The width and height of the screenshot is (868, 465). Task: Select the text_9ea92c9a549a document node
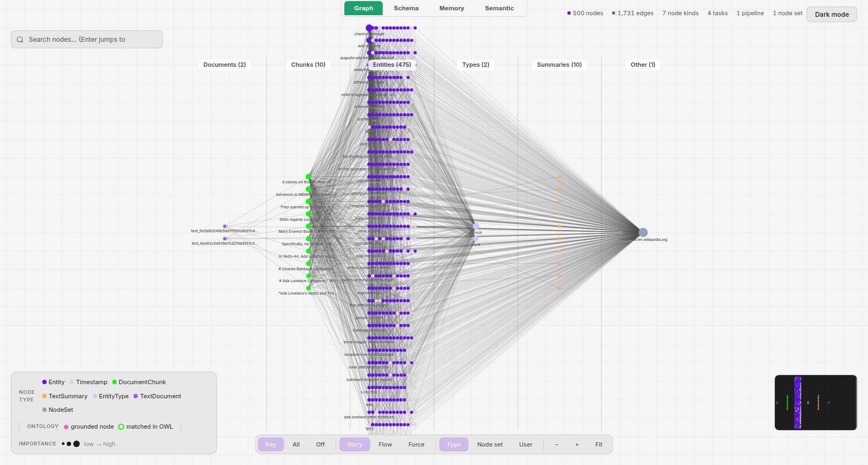click(225, 239)
